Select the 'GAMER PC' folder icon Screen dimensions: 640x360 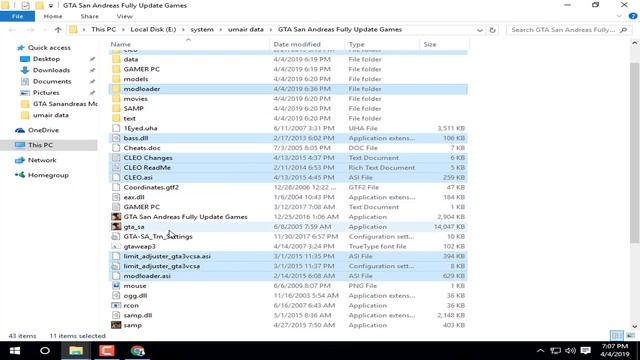point(116,69)
